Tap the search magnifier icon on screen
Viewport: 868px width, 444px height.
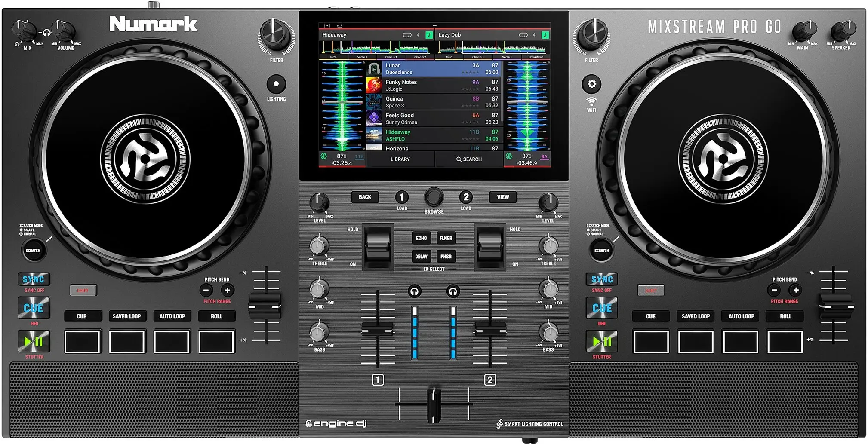pos(459,159)
